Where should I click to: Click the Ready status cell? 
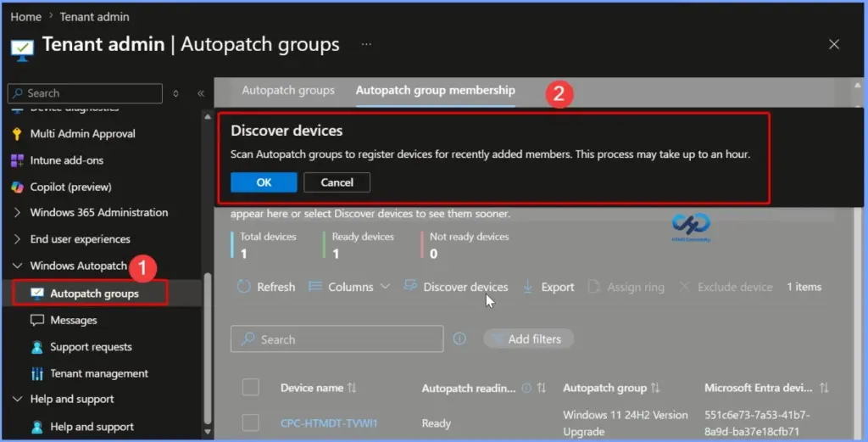point(437,423)
